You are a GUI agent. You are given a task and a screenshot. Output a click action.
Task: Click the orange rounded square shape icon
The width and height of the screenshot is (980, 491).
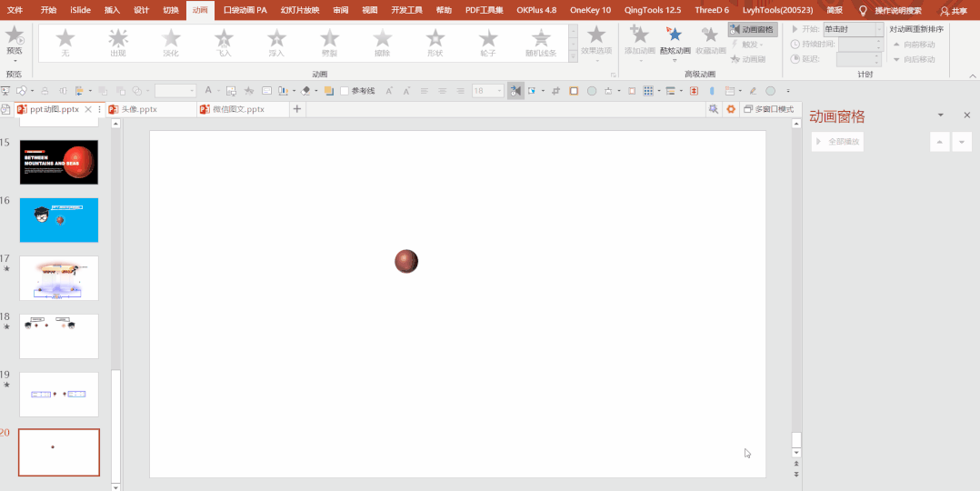click(574, 91)
